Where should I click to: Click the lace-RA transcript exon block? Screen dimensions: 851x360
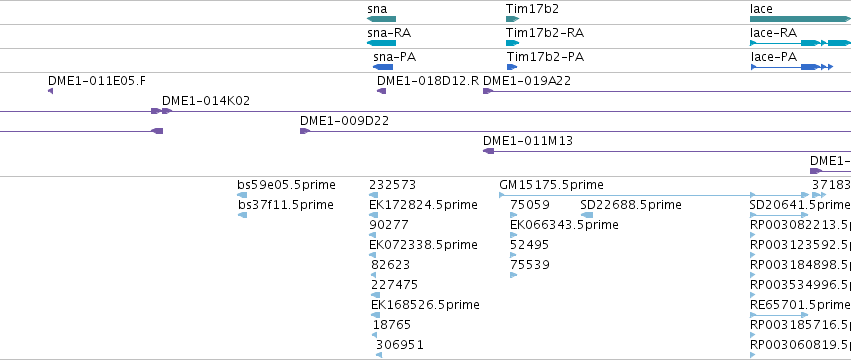[811, 43]
